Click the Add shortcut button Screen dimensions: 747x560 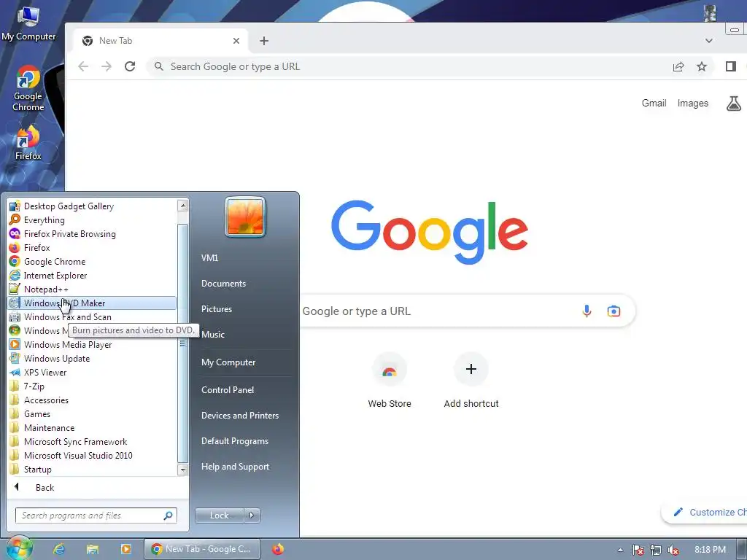pos(471,381)
